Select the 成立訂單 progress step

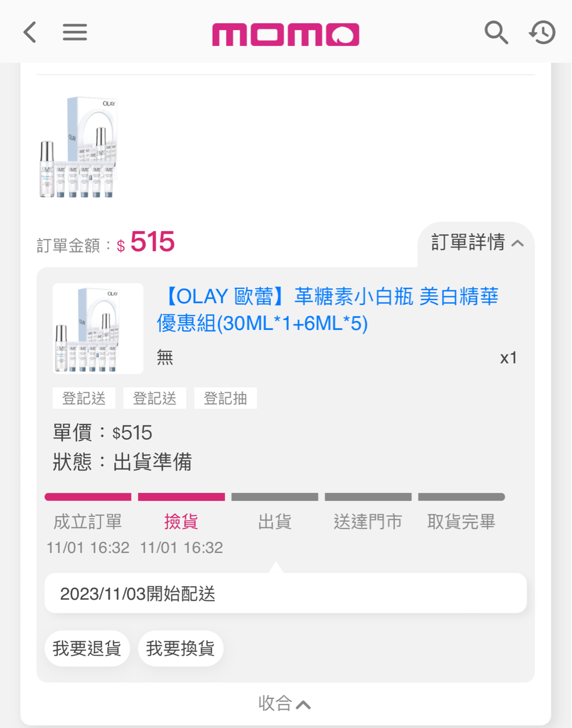(x=88, y=522)
